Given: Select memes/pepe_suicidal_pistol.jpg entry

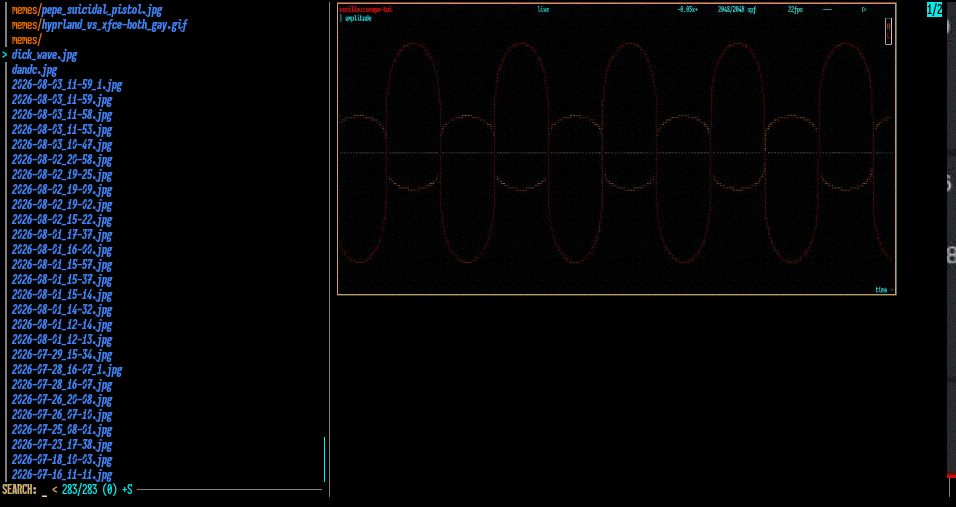Looking at the screenshot, I should coord(87,10).
